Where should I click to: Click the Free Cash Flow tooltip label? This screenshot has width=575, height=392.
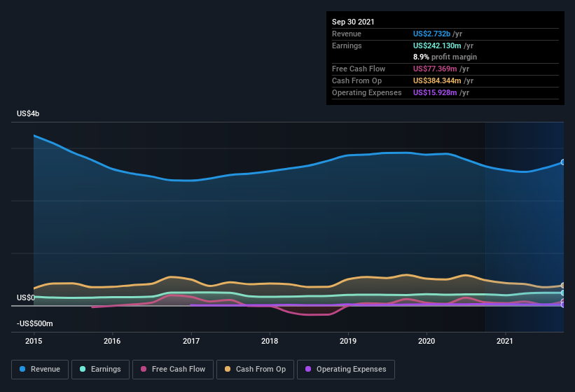tap(359, 69)
